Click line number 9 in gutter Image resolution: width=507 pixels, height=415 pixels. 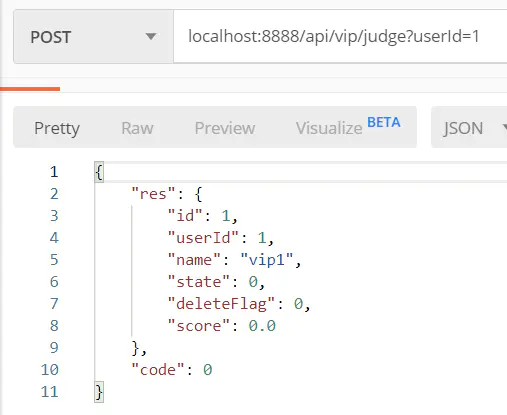click(x=54, y=348)
